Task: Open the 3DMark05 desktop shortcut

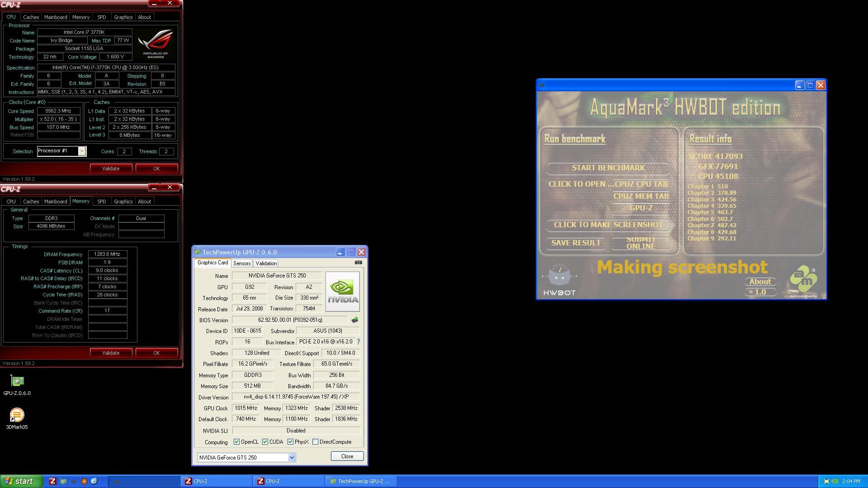Action: (x=17, y=419)
